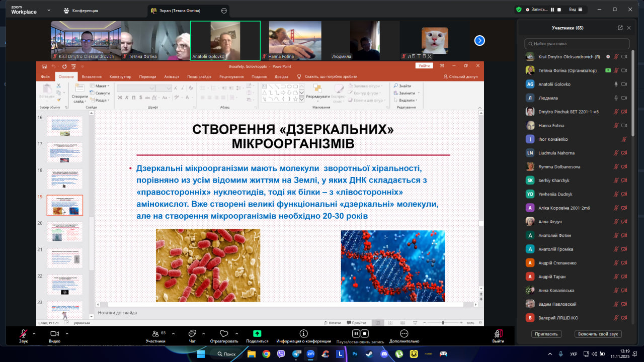
Task: Click the Пригласить button
Action: coord(546,334)
